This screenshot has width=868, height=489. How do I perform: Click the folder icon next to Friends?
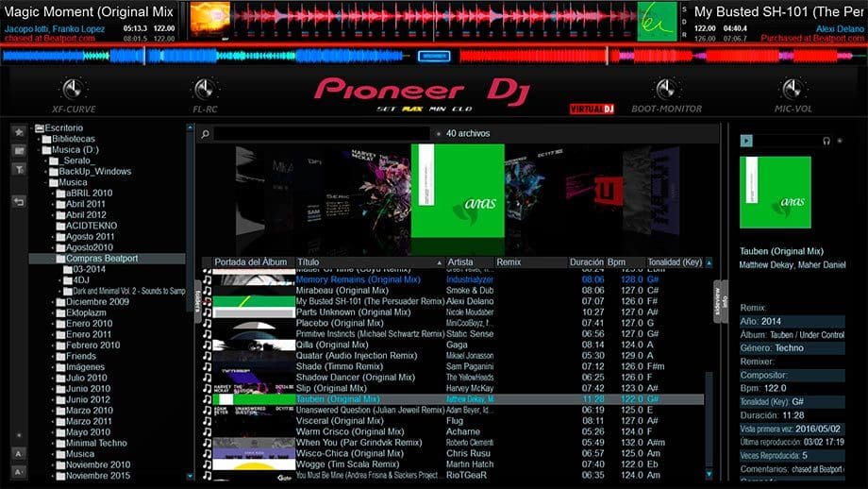tap(61, 356)
